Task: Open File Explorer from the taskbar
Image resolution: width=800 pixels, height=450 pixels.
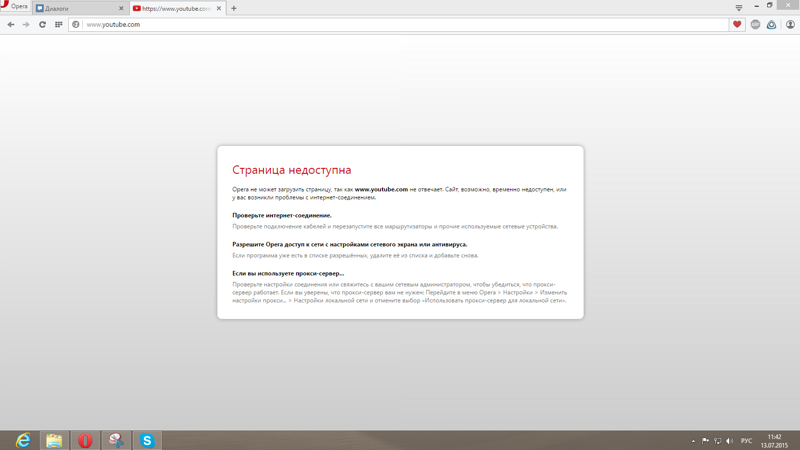Action: 54,440
